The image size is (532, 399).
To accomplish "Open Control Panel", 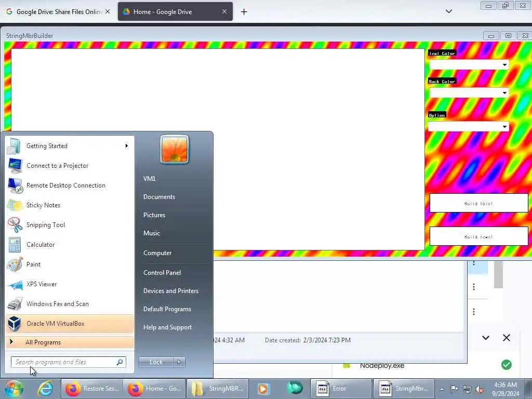I will tap(162, 273).
